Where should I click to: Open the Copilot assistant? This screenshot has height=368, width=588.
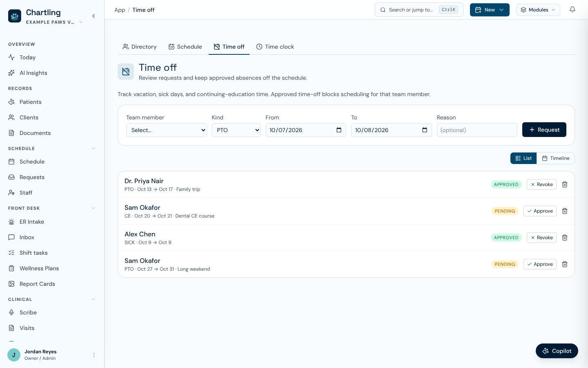pyautogui.click(x=557, y=351)
